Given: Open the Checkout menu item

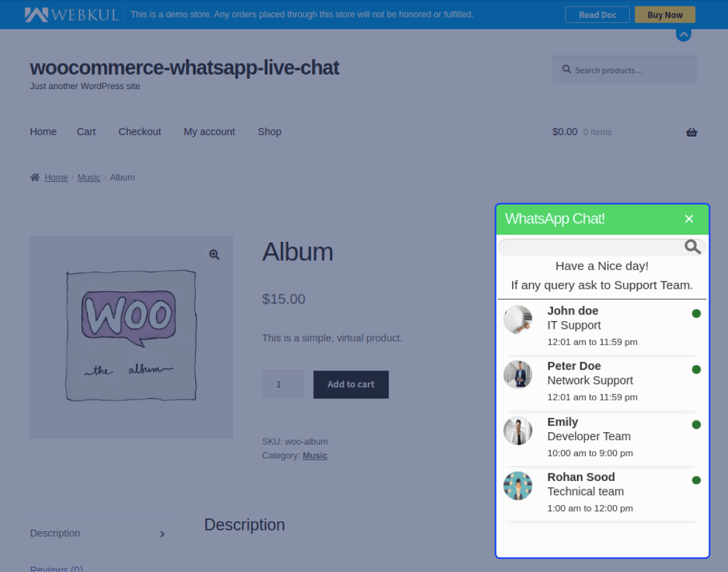Looking at the screenshot, I should (140, 132).
